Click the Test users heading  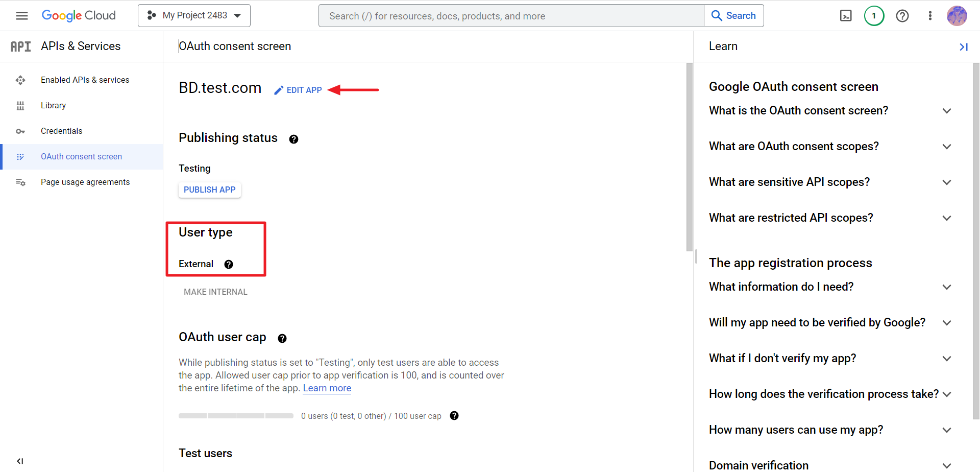coord(205,454)
